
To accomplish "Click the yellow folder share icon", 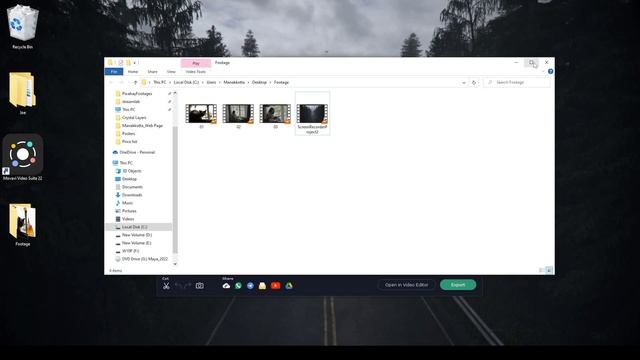I will tap(262, 286).
